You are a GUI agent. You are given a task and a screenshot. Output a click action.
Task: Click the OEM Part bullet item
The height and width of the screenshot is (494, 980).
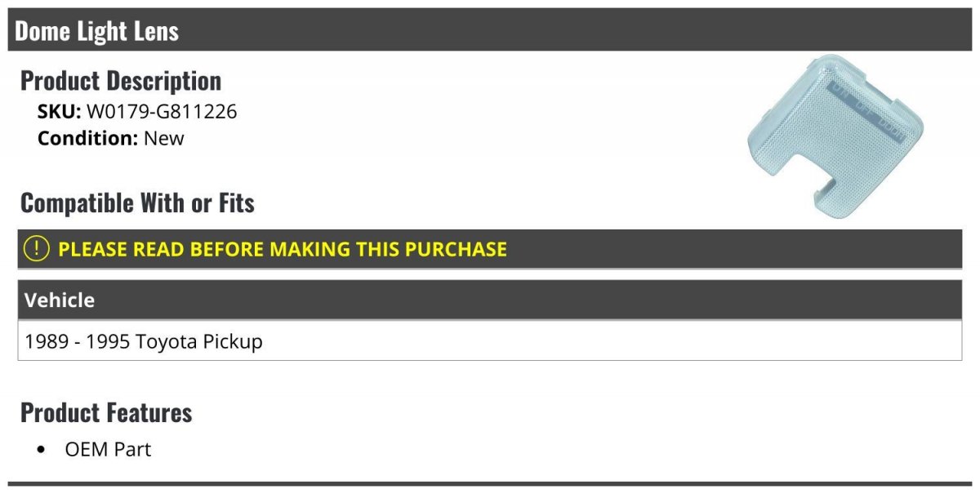click(x=108, y=449)
